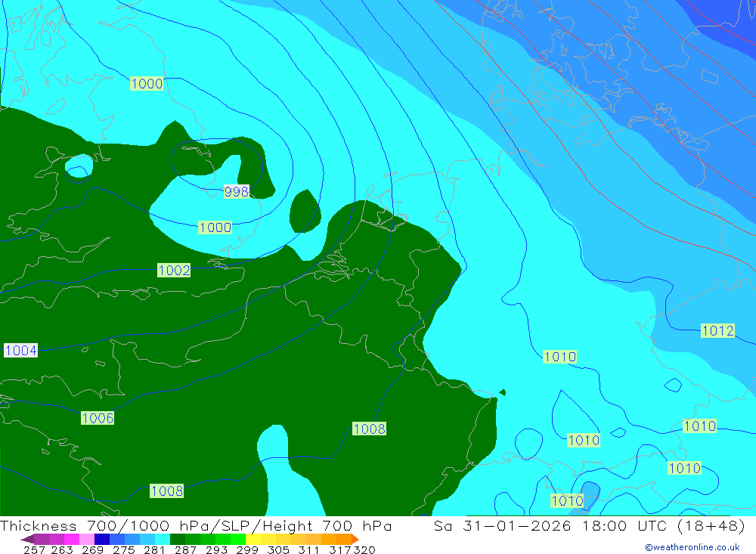Select the light pink legend swatch
Viewport: 756px width, 554px height.
pyautogui.click(x=87, y=539)
